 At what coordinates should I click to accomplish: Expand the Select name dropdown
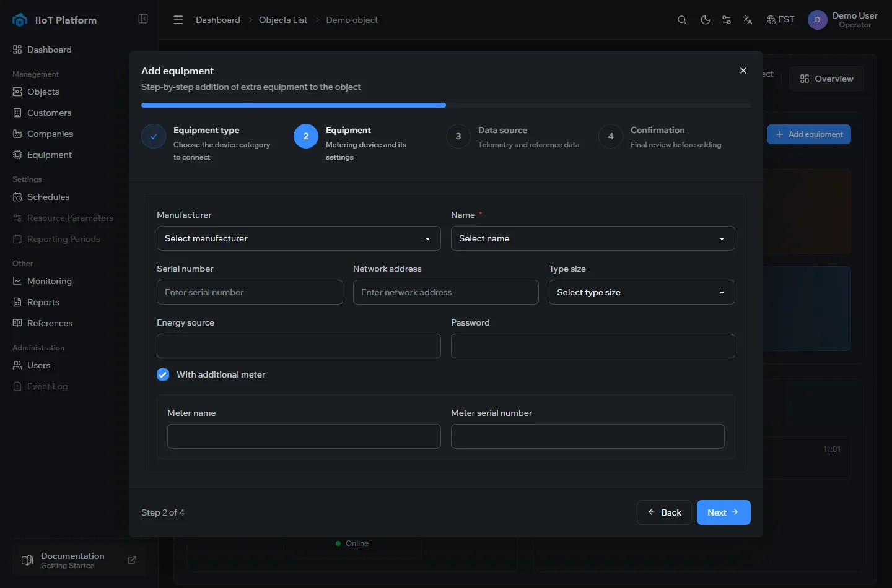coord(593,238)
